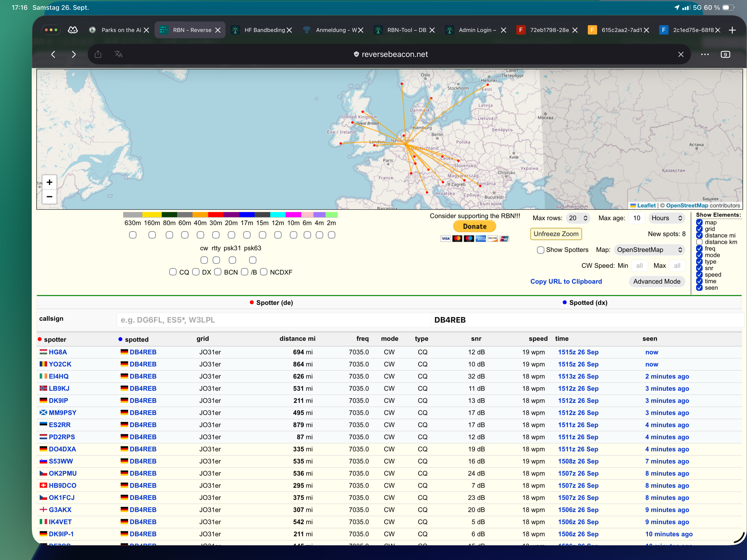Close the RBN - Reverse tab
The width and height of the screenshot is (747, 560).
tap(218, 30)
